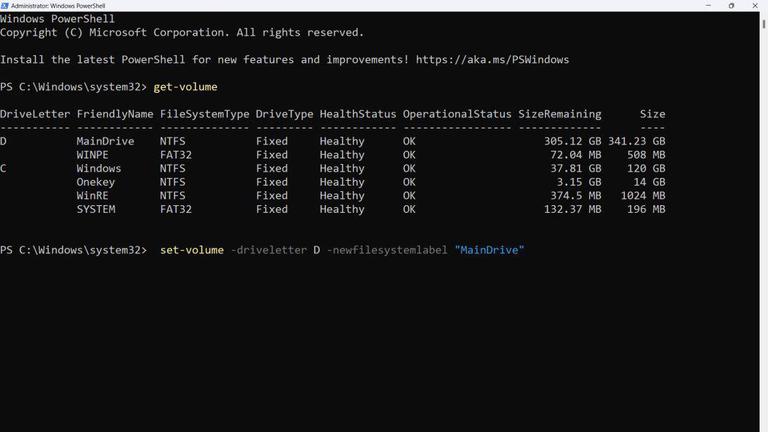Click the HealthStatus column header

[x=358, y=114]
